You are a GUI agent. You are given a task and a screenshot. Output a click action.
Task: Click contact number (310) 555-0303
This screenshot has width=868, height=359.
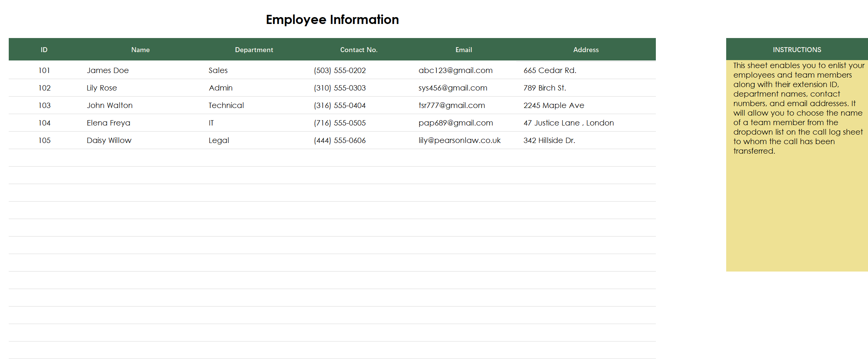340,88
